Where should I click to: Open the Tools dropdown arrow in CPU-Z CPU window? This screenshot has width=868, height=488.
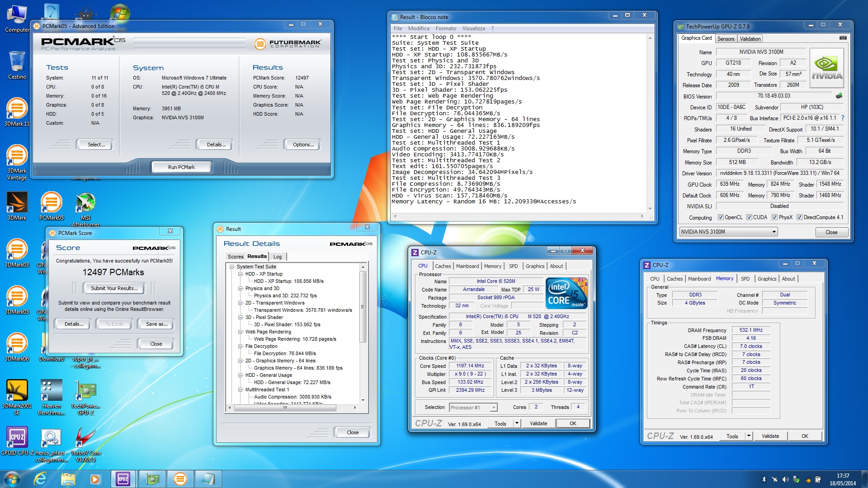coord(517,424)
